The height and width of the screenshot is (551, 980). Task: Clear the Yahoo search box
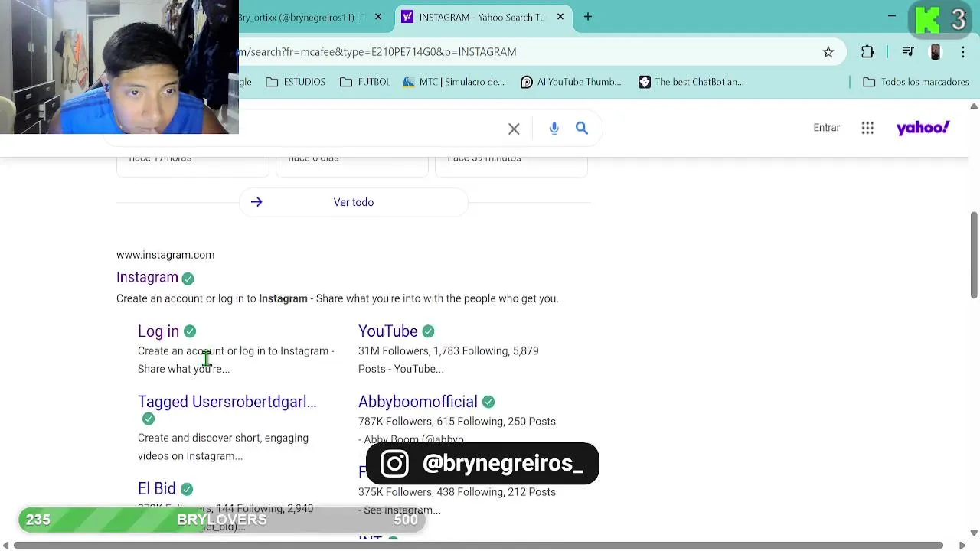pos(514,129)
